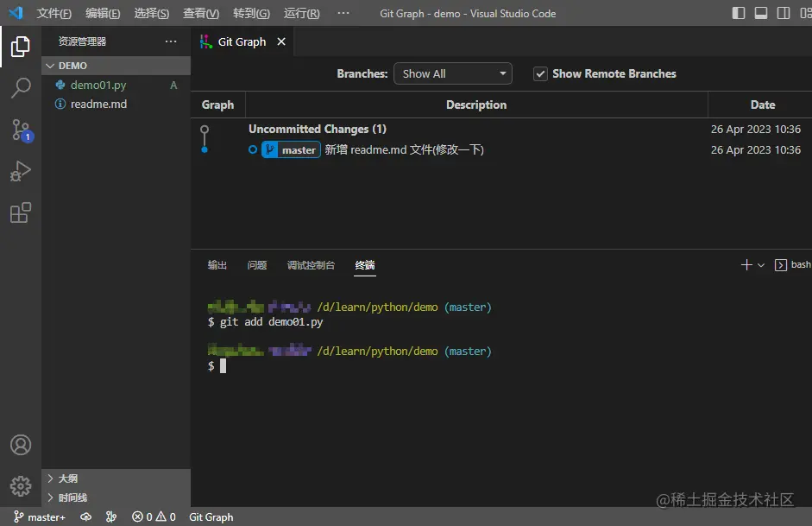Click the new terminal plus icon
This screenshot has height=526, width=812.
tap(746, 265)
